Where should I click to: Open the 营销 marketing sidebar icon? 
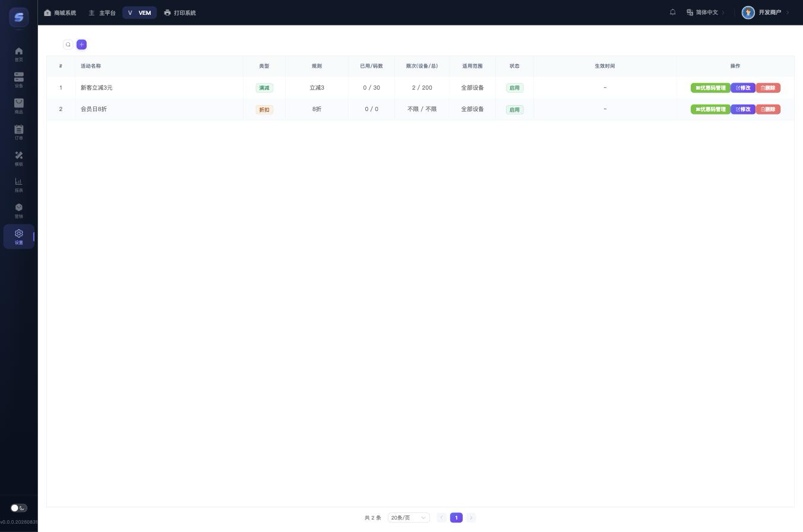(18, 211)
